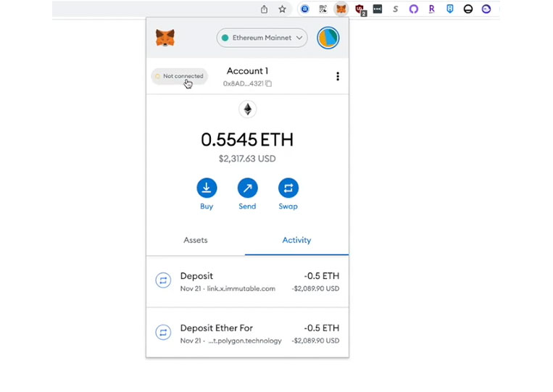Image resolution: width=553 pixels, height=392 pixels.
Task: Select the Activity tab
Action: (x=296, y=240)
